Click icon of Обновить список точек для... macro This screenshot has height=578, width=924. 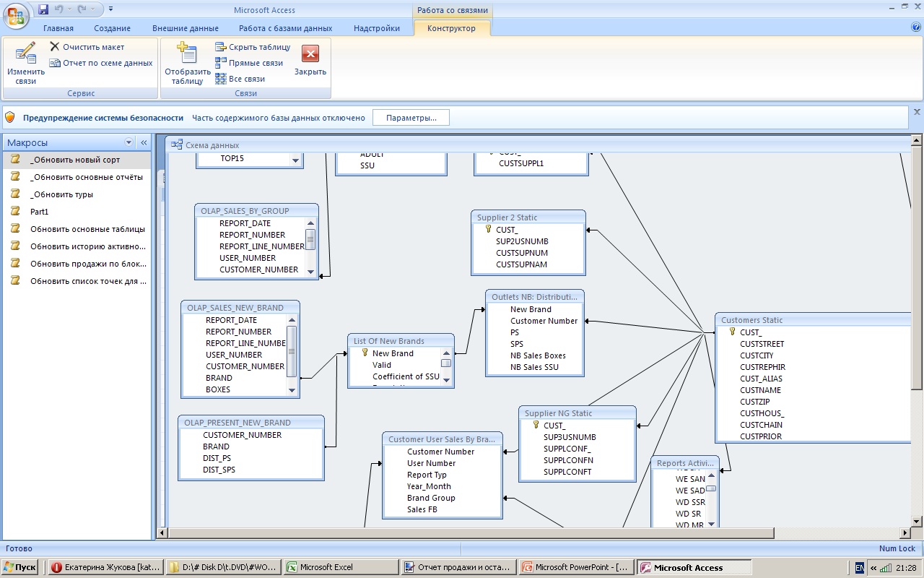pyautogui.click(x=15, y=281)
